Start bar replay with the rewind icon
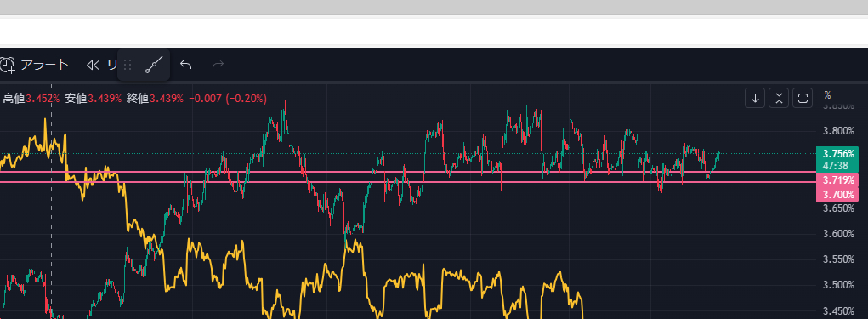 [93, 66]
